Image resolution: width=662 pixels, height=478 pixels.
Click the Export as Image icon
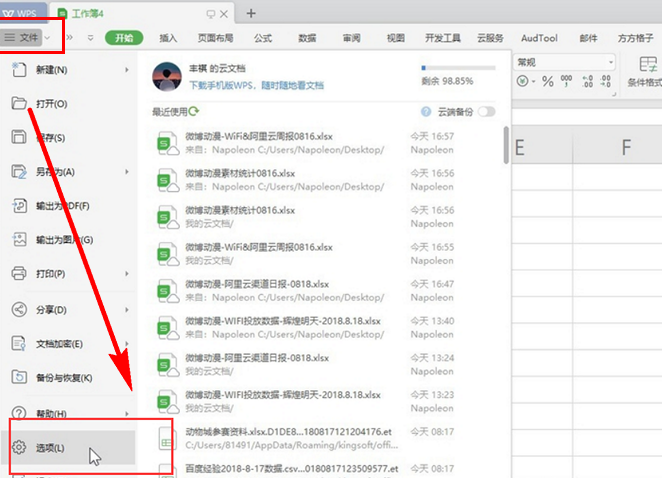pyautogui.click(x=19, y=239)
